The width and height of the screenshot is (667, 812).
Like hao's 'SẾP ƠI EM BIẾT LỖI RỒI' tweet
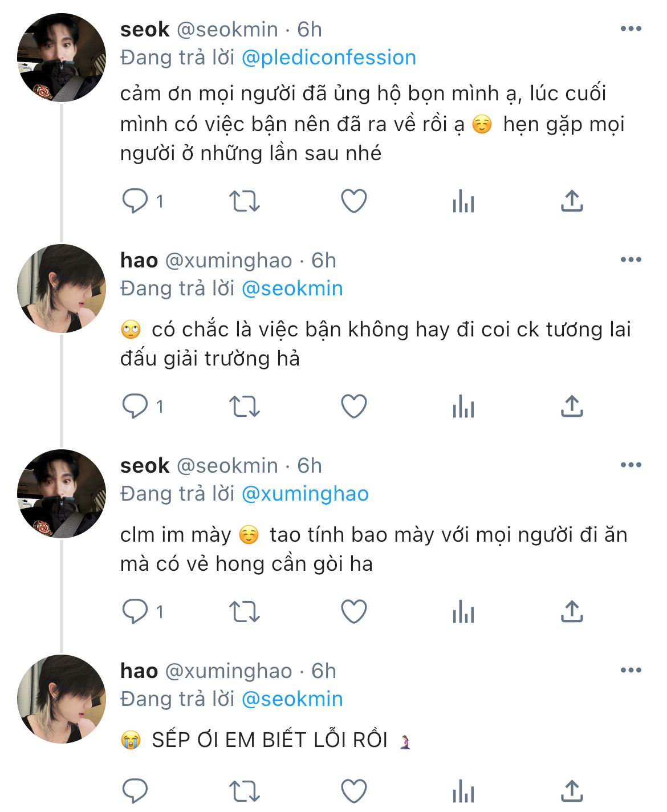[353, 791]
